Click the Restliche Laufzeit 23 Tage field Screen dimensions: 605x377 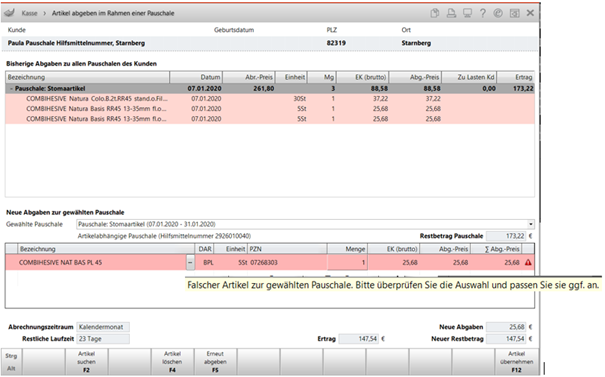pyautogui.click(x=103, y=339)
